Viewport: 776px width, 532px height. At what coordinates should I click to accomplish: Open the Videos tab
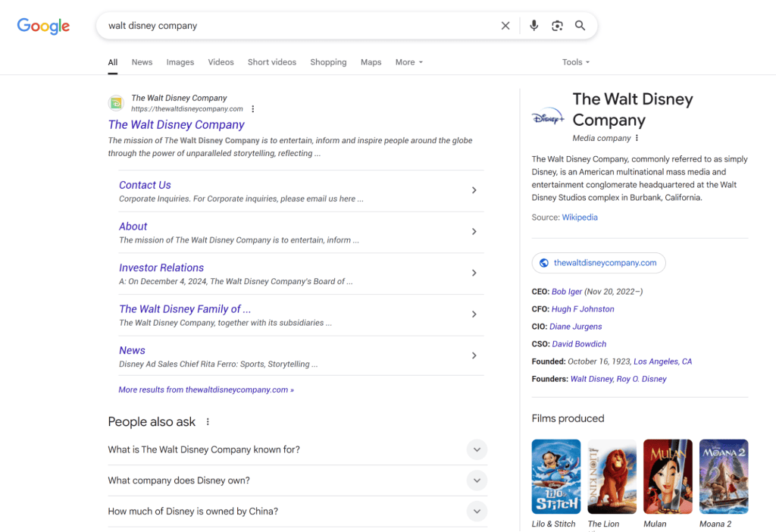coord(221,62)
